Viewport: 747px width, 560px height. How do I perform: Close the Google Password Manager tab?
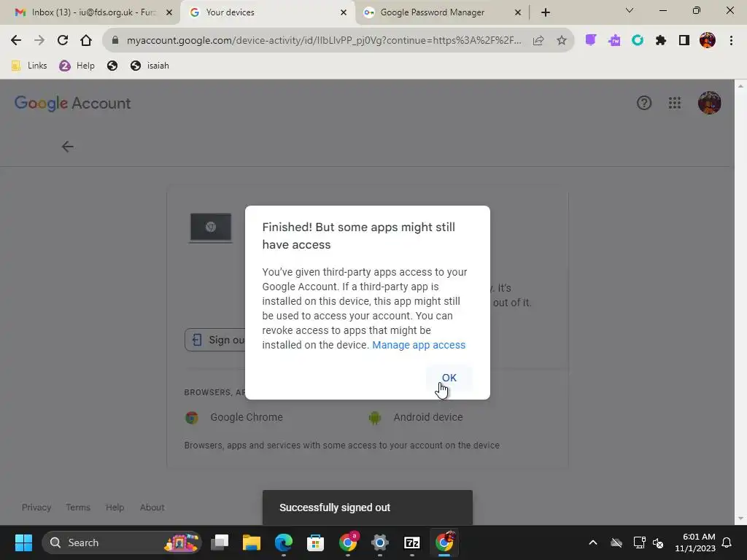click(x=518, y=12)
